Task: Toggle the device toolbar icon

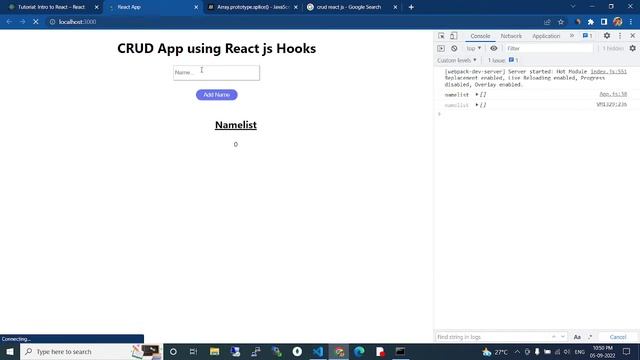Action: pyautogui.click(x=453, y=36)
